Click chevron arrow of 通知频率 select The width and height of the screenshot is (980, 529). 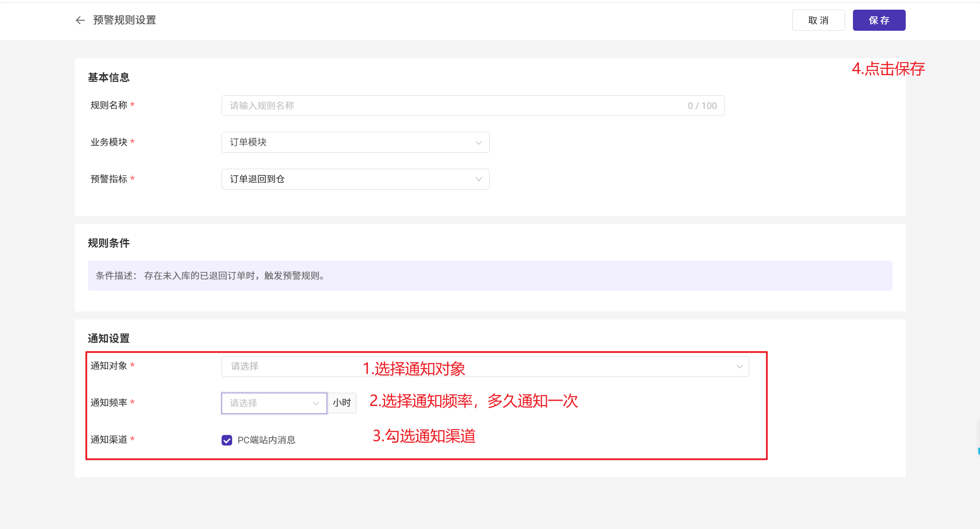click(316, 403)
